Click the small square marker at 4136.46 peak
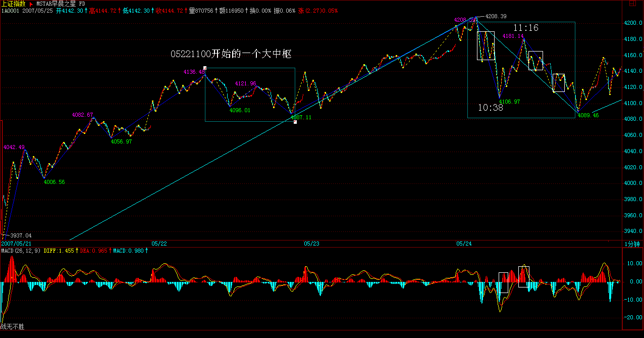The width and height of the screenshot is (644, 338). click(x=204, y=68)
